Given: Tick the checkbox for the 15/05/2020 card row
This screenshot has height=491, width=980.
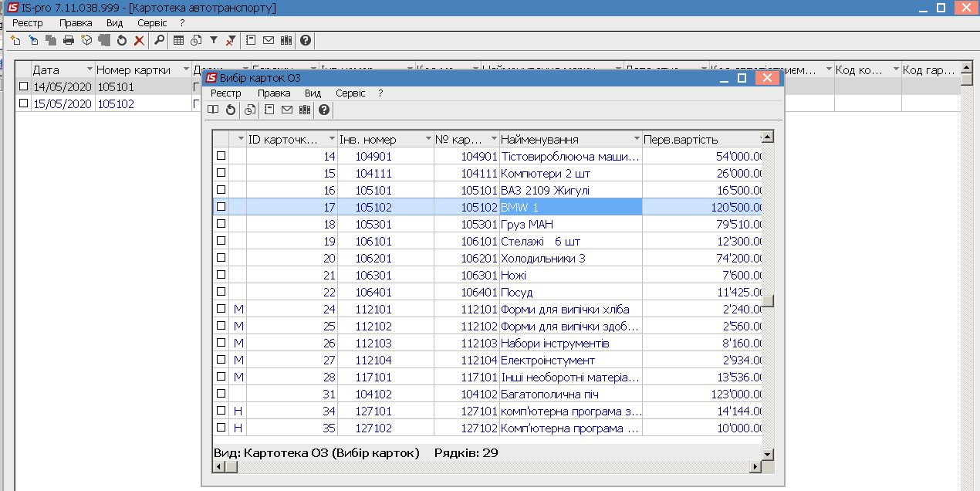Looking at the screenshot, I should pyautogui.click(x=23, y=103).
